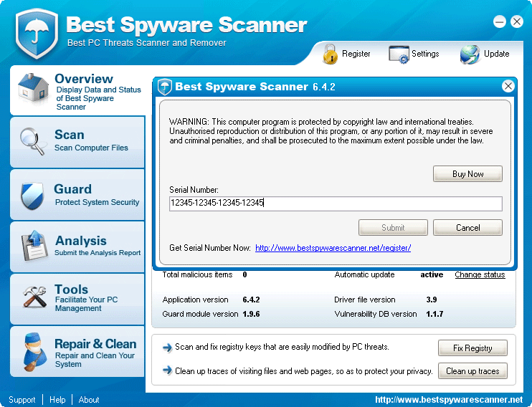Screen dimensions: 532x407
Task: Click the Total malicious items count 0
Action: tap(244, 274)
